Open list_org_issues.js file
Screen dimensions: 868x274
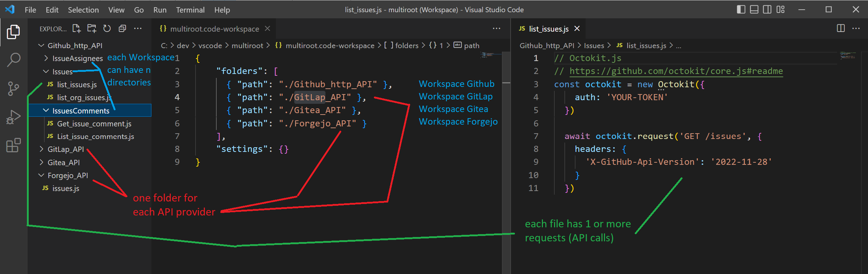click(84, 97)
